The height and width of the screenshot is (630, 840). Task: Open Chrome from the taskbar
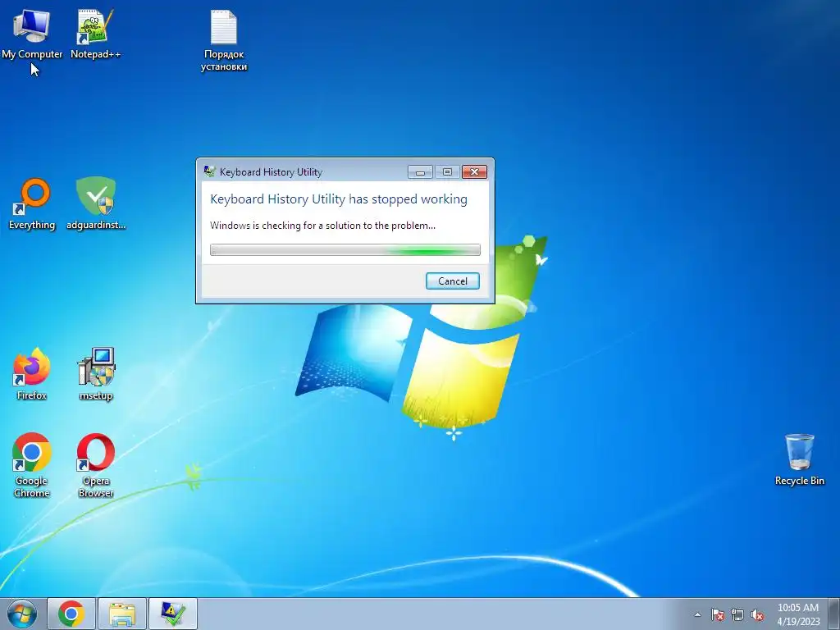71,614
